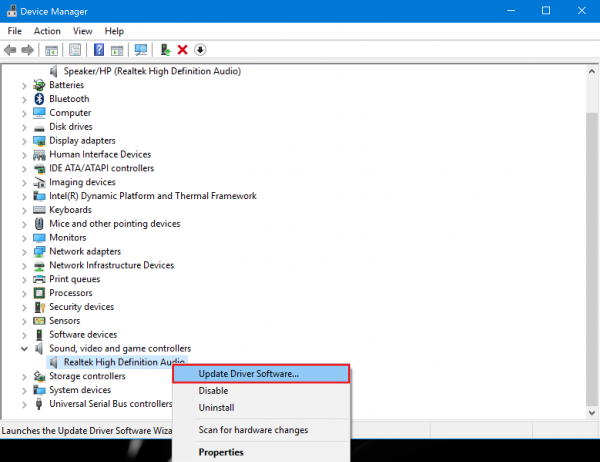Viewport: 600px width, 462px height.
Task: Select the Speaker/HP Realtek audio device
Action: tap(152, 71)
